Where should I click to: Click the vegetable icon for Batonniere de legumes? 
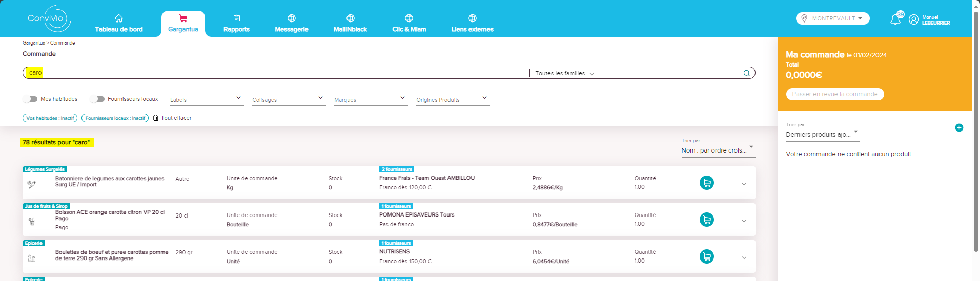click(x=32, y=184)
